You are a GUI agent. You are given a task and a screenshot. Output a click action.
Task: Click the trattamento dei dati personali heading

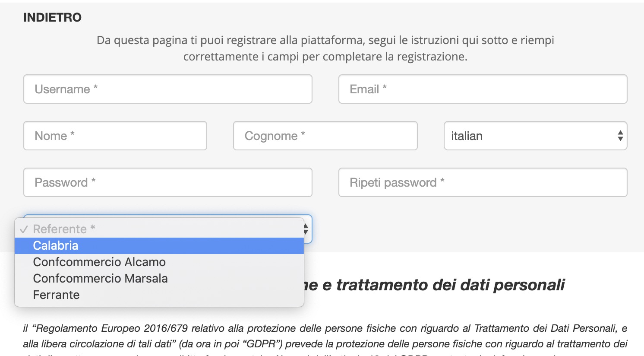click(x=436, y=285)
